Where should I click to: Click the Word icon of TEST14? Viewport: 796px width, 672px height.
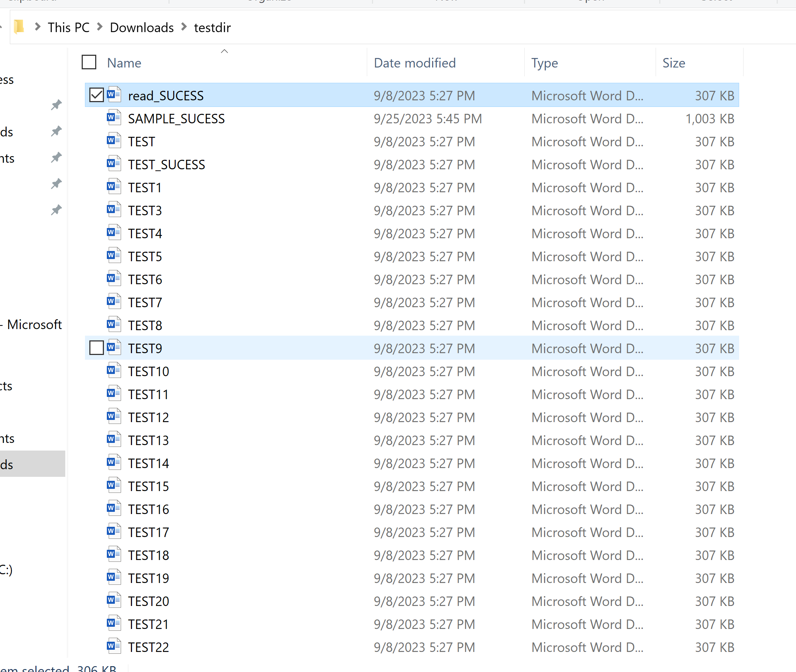tap(114, 463)
